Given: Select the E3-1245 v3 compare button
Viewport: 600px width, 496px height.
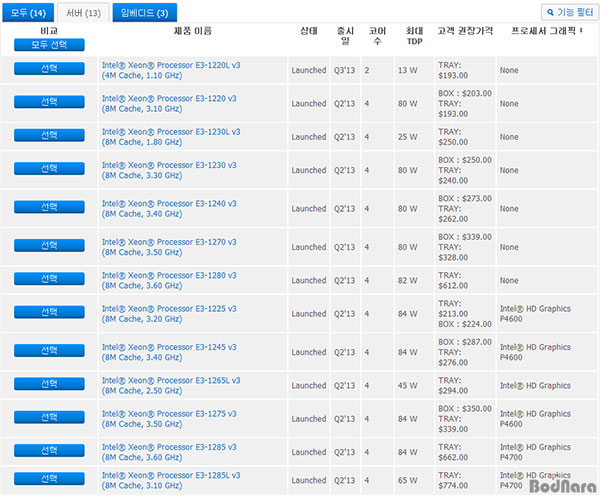Looking at the screenshot, I should (49, 351).
